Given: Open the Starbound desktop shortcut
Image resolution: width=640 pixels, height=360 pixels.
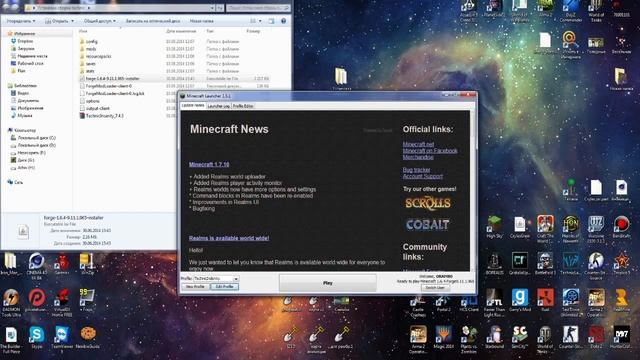Looking at the screenshot, I should [494, 337].
